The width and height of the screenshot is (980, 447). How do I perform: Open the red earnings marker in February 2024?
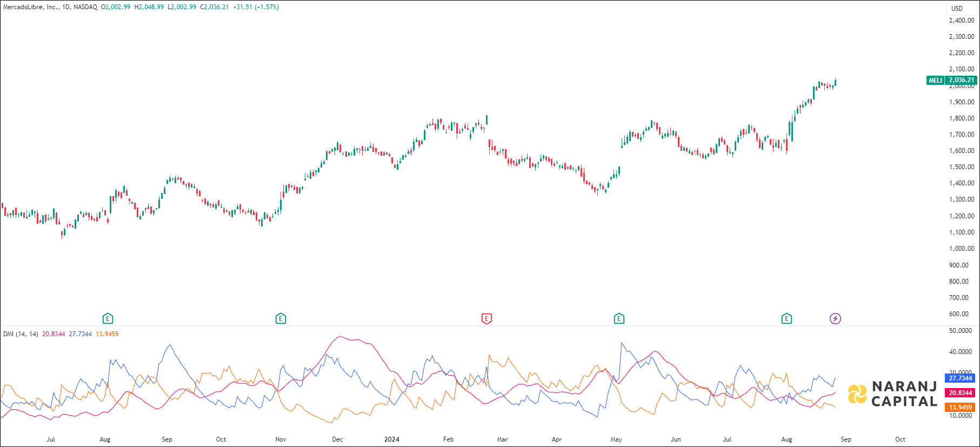point(486,318)
